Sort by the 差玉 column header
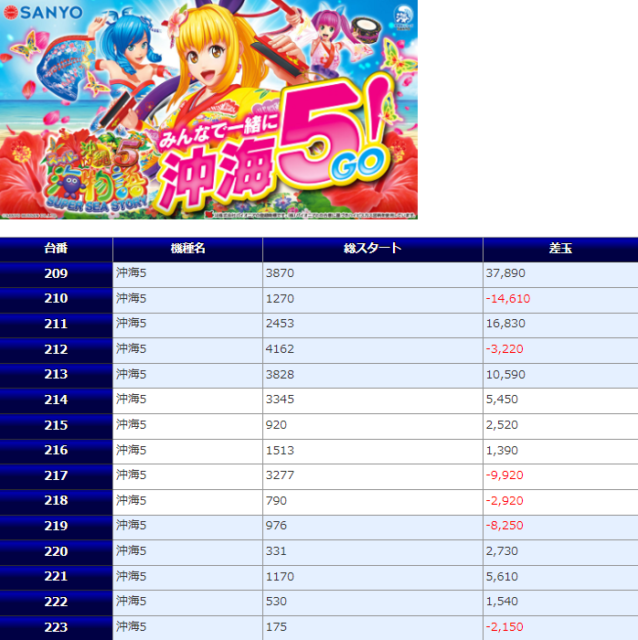Screen dimensions: 638x640 [x=560, y=249]
